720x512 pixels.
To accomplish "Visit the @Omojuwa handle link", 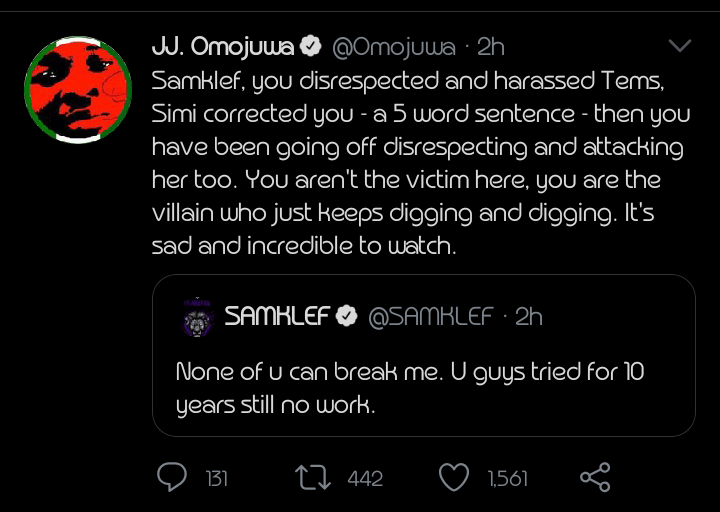I will (393, 46).
